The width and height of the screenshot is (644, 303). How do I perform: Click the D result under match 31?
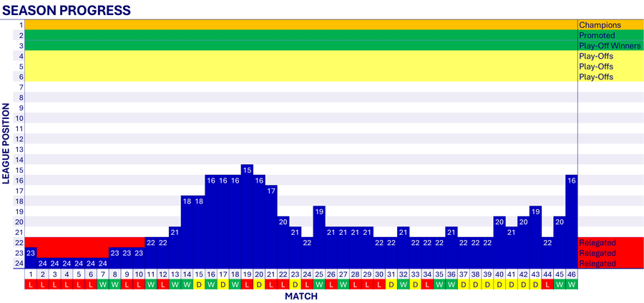tap(391, 284)
